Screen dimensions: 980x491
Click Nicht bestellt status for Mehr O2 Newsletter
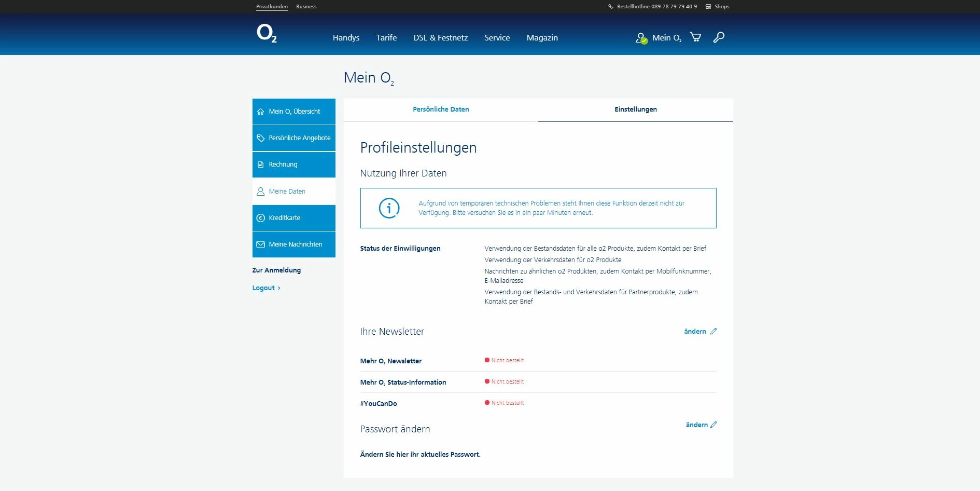(x=508, y=360)
